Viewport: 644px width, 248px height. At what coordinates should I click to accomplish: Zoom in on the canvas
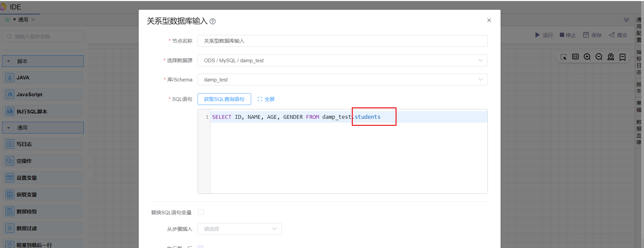tap(587, 57)
